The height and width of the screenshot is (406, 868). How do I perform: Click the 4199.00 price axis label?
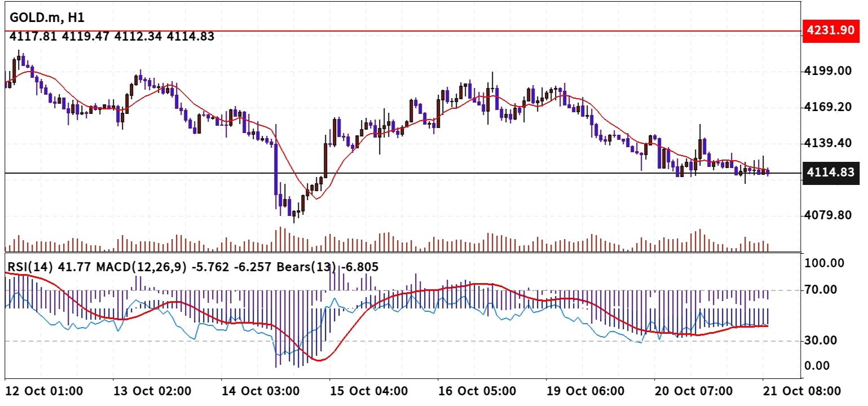(829, 71)
